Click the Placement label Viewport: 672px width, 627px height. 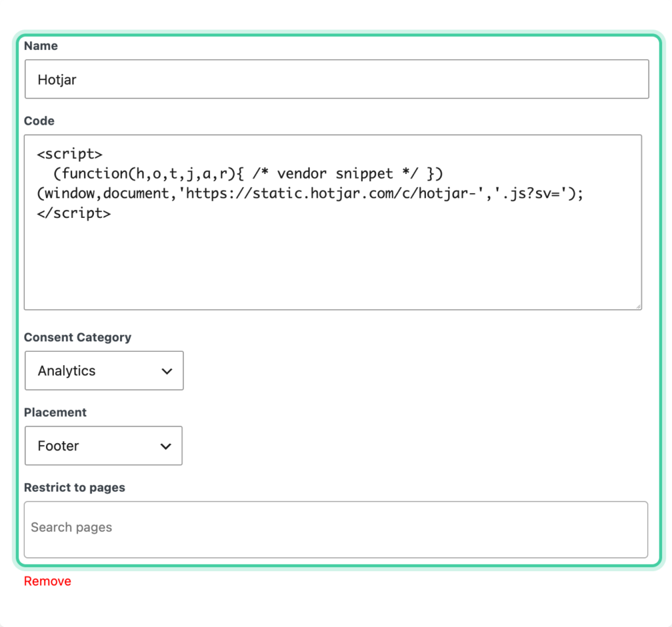click(55, 412)
